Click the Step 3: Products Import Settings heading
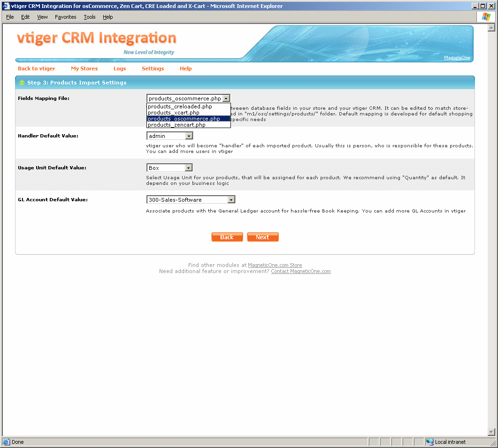Image resolution: width=498 pixels, height=448 pixels. 77,83
